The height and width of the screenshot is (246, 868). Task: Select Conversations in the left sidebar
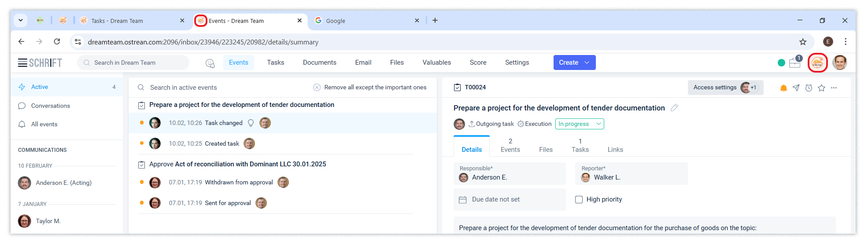(50, 106)
